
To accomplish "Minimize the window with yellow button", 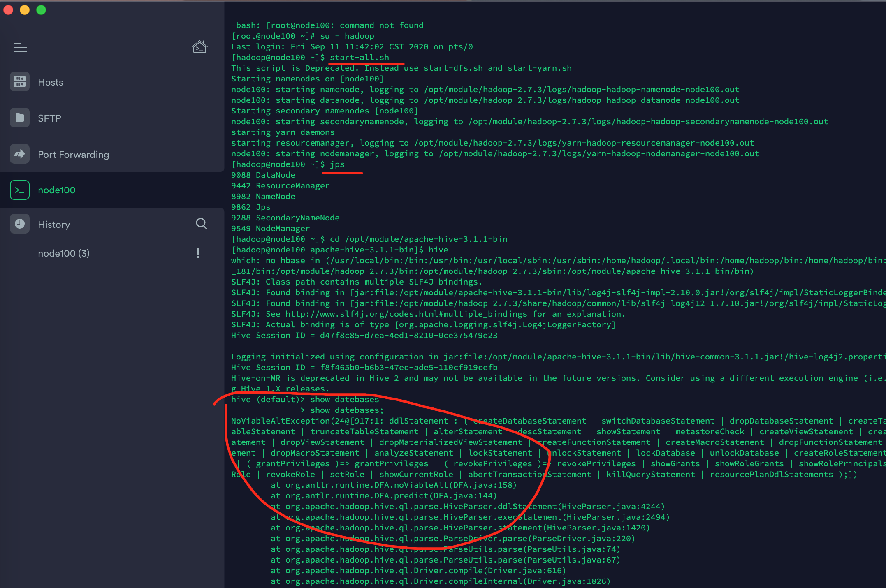I will click(25, 10).
